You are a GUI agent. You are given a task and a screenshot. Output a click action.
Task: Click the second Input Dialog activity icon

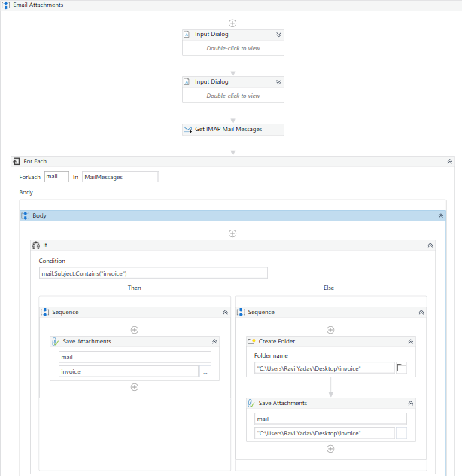187,81
